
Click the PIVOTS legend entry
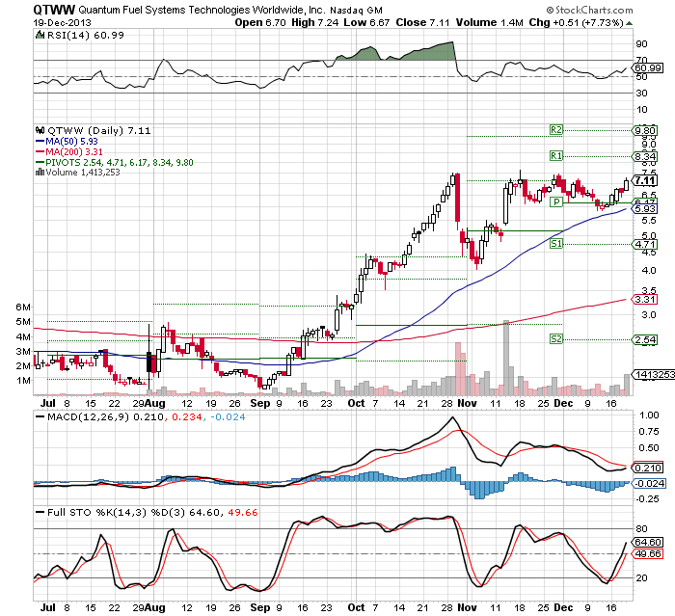pyautogui.click(x=114, y=162)
